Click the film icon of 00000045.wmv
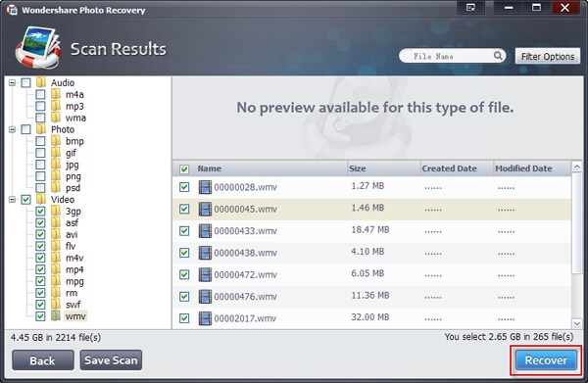The width and height of the screenshot is (588, 383). (205, 209)
